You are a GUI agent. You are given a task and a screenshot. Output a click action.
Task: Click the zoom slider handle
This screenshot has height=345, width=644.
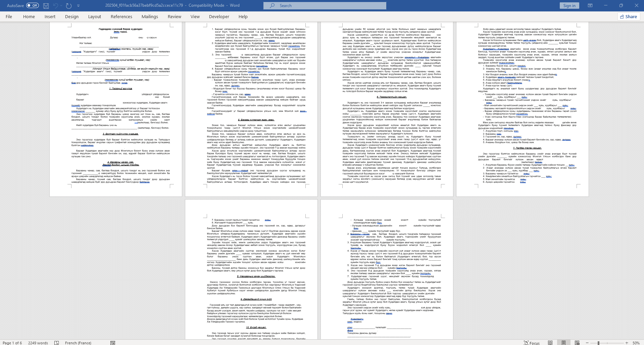point(598,343)
